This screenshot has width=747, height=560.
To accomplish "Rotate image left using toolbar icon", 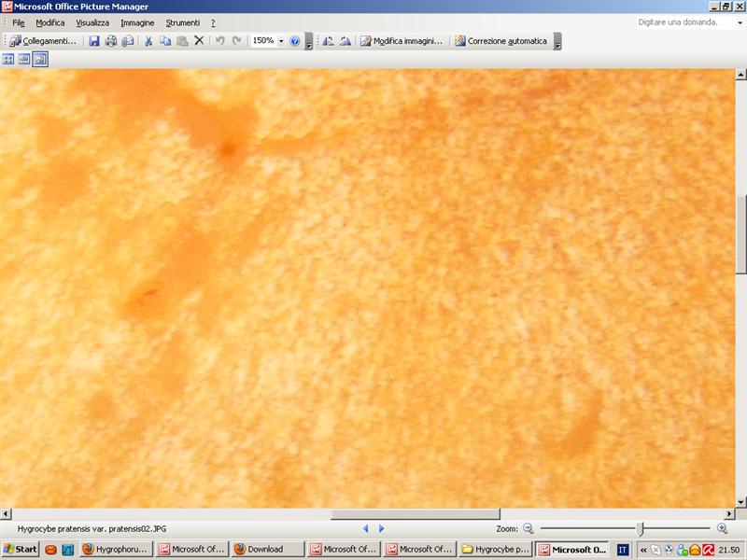I will tap(328, 41).
